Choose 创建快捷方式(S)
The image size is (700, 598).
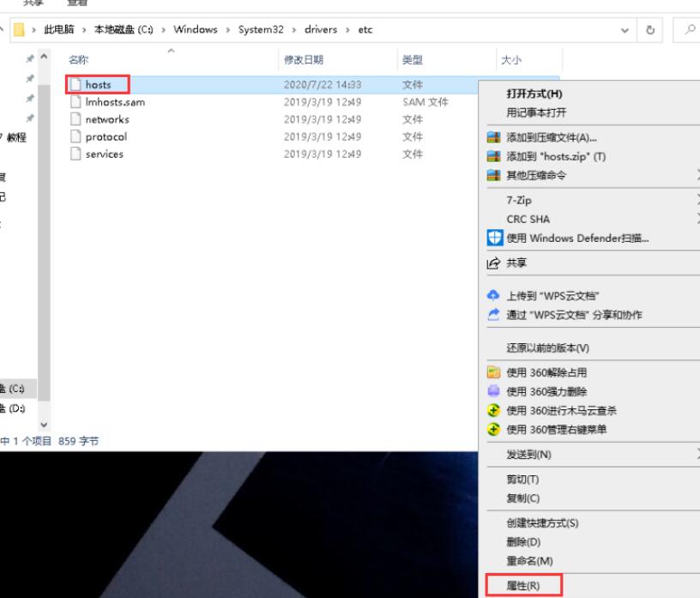[542, 523]
